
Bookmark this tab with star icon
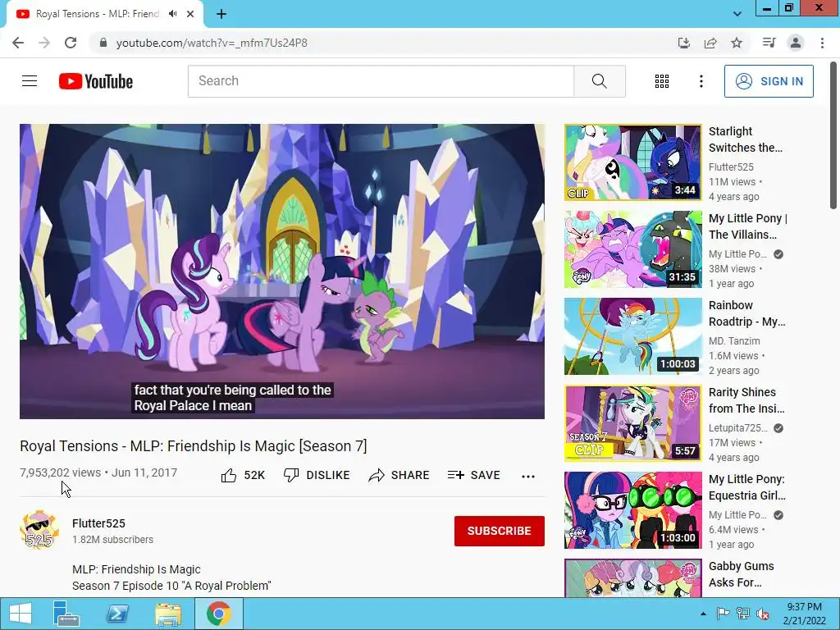click(x=737, y=43)
